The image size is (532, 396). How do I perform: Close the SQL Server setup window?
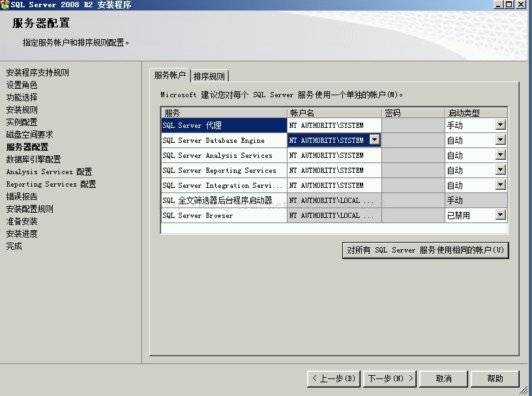click(x=521, y=5)
